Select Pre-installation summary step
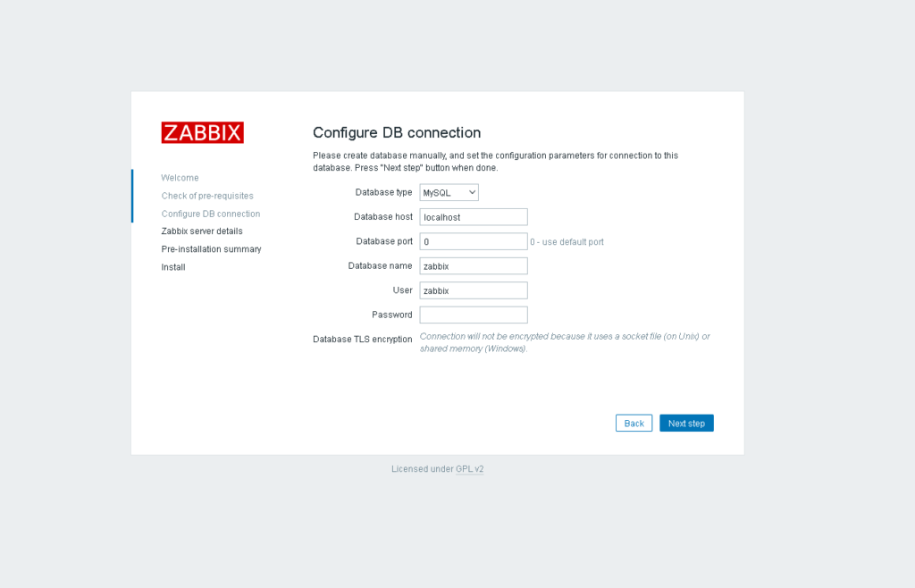Viewport: 915px width, 588px height. coord(211,249)
